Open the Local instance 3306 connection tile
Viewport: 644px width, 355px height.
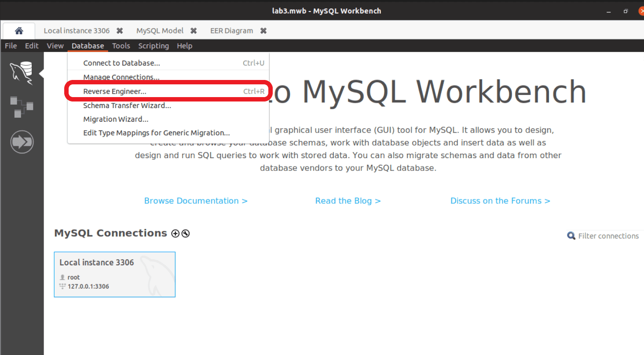tap(115, 275)
